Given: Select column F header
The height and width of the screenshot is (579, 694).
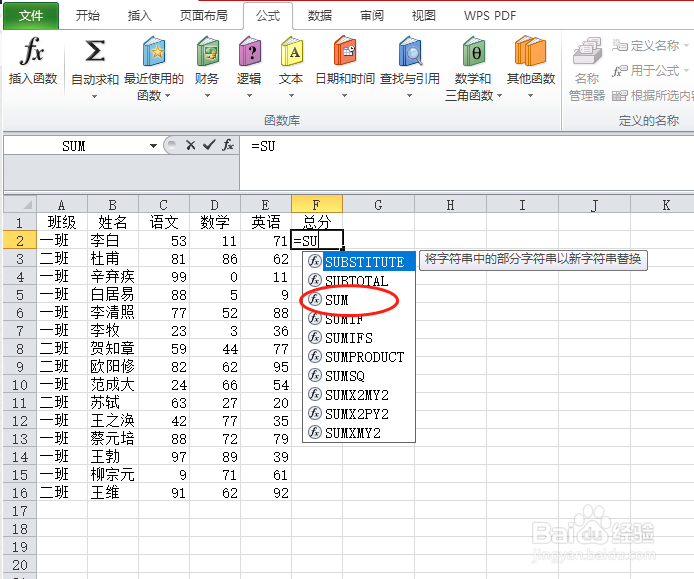Looking at the screenshot, I should pyautogui.click(x=316, y=205).
